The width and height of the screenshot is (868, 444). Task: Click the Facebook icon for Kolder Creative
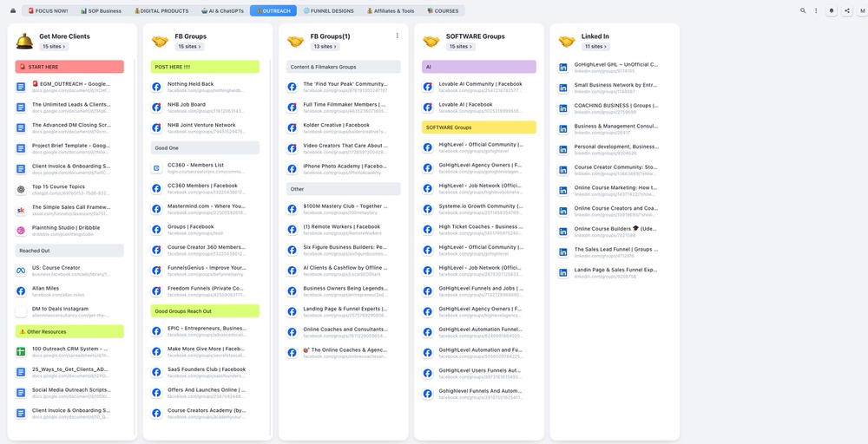[292, 127]
